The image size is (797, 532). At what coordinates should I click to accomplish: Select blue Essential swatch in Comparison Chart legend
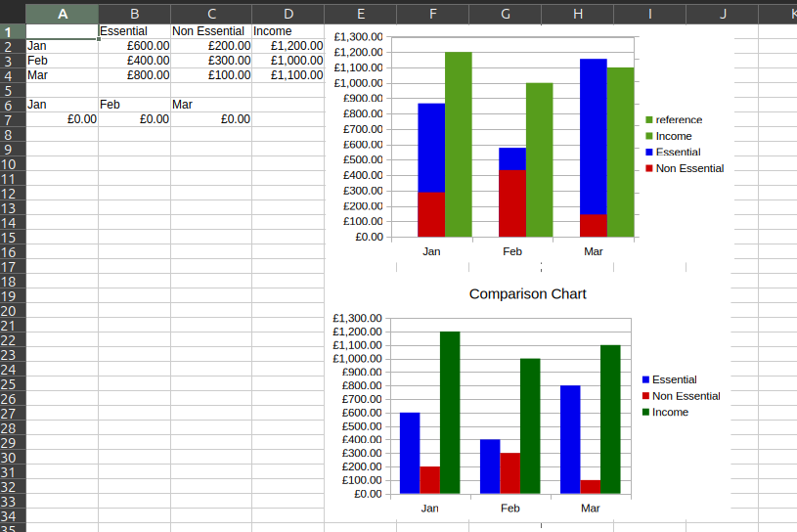coord(645,379)
